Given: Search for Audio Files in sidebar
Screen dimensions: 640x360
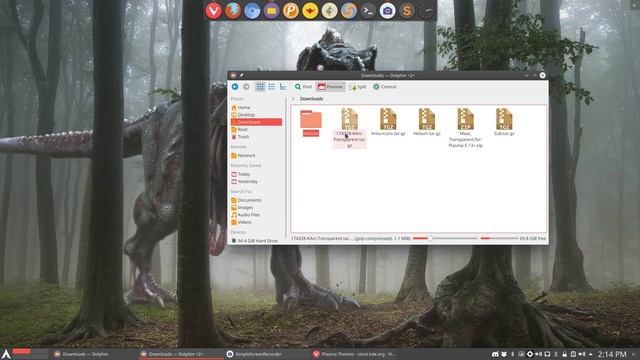Looking at the screenshot, I should click(256, 215).
